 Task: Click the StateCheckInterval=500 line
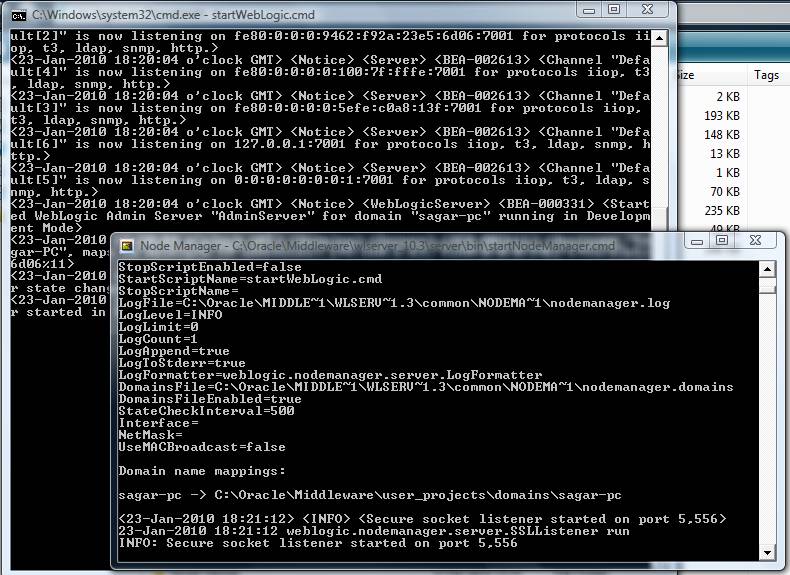(x=206, y=411)
